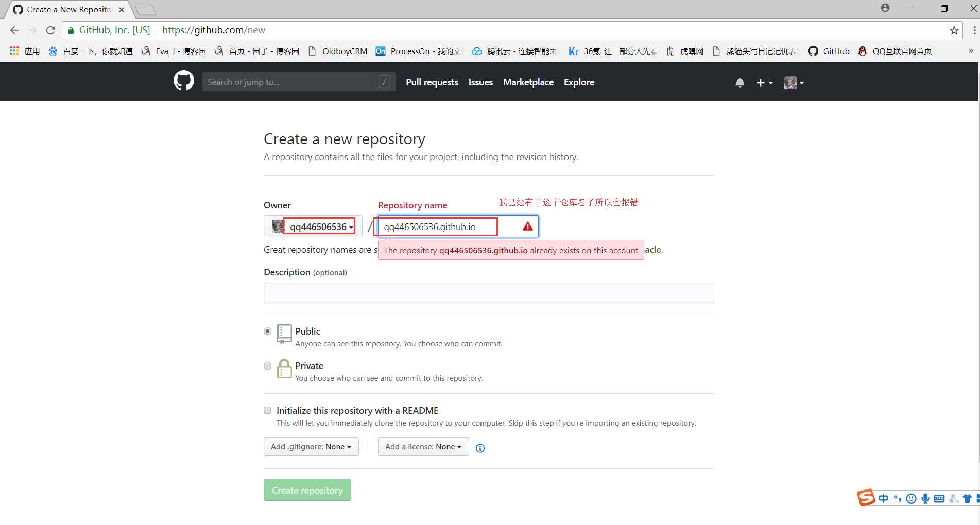Open a new browser tab

point(146,10)
